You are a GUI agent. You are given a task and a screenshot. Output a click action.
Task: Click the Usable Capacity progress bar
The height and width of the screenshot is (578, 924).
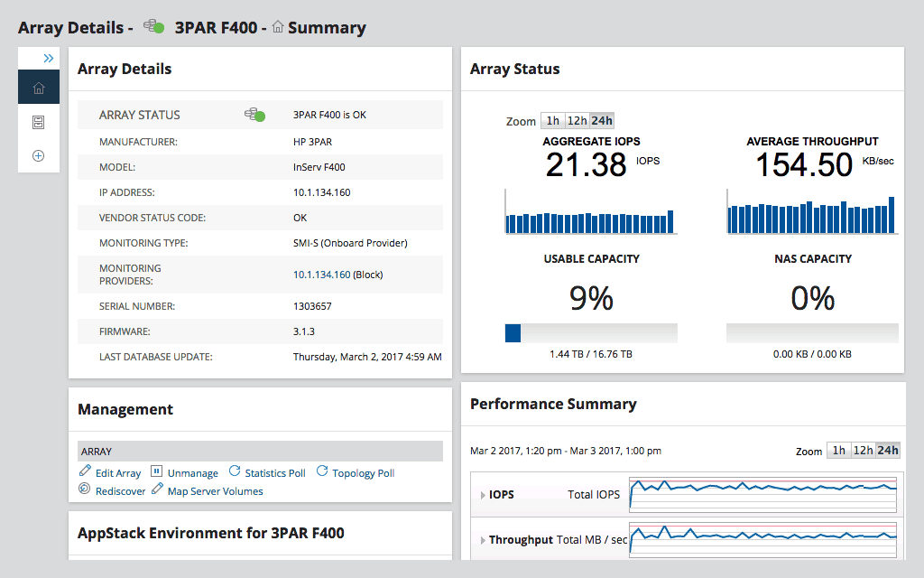(x=591, y=333)
